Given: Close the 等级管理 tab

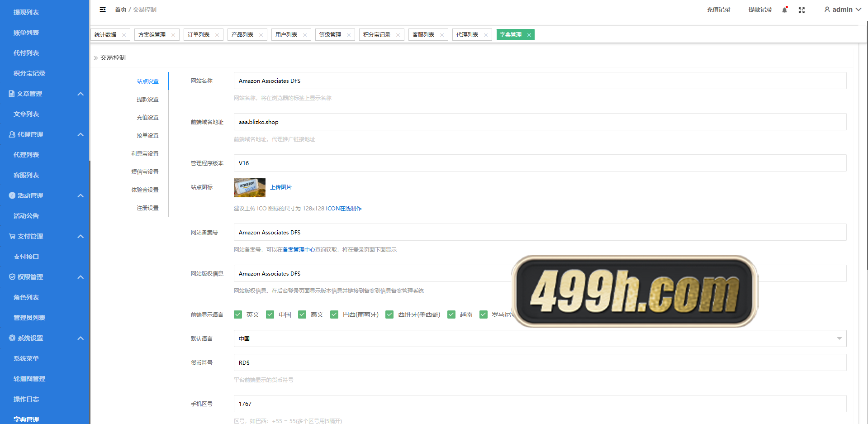Looking at the screenshot, I should coord(349,35).
